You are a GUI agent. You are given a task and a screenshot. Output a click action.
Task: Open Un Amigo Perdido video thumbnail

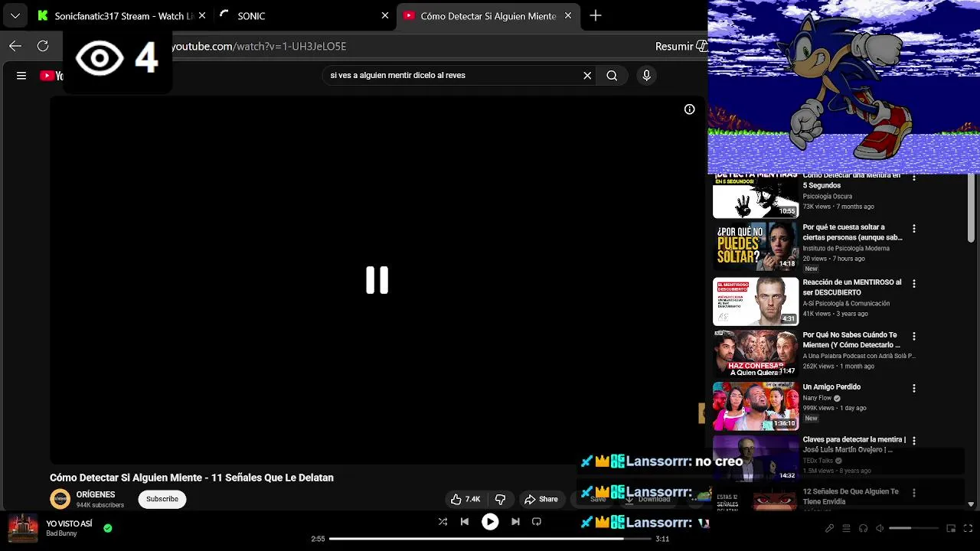[756, 406]
